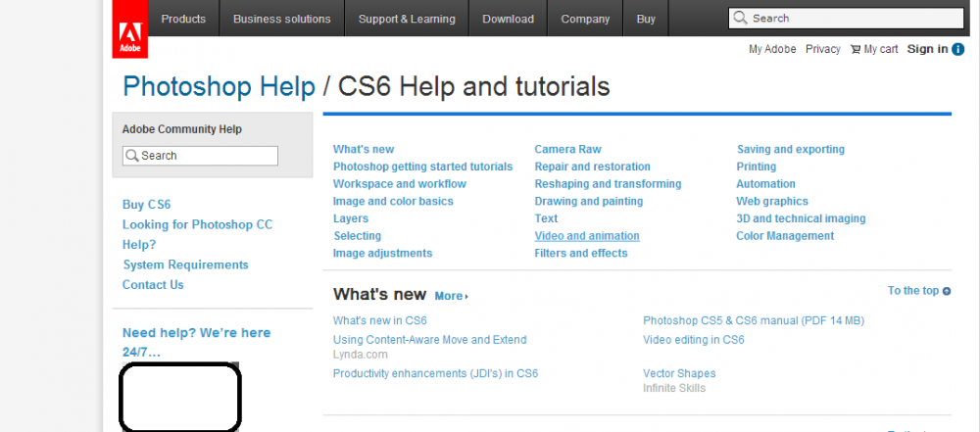
Task: Click the info icon beside Sign in
Action: (x=957, y=49)
